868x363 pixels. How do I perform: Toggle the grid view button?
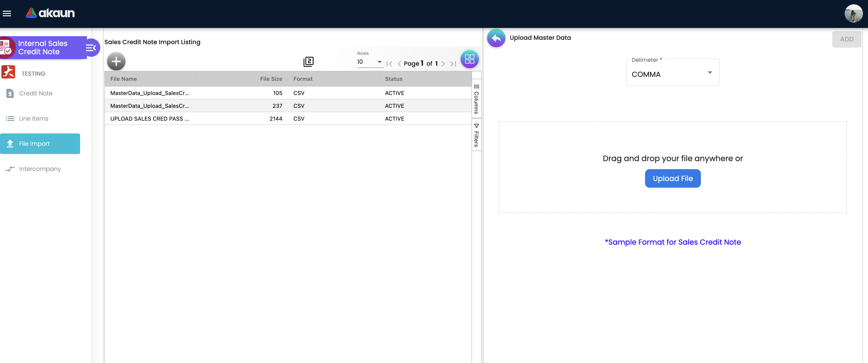click(x=469, y=59)
